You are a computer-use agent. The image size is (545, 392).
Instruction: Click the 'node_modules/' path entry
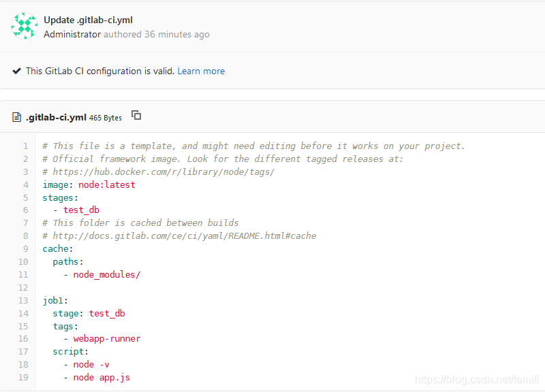(107, 275)
